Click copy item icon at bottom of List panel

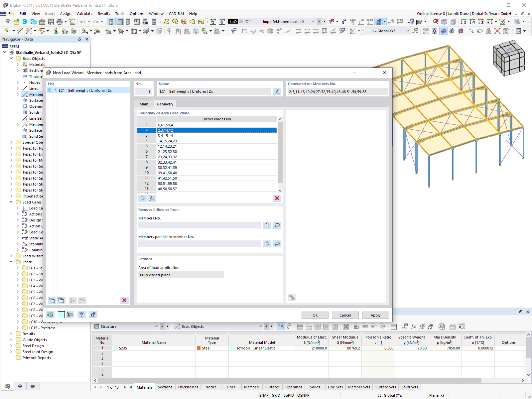(61, 300)
